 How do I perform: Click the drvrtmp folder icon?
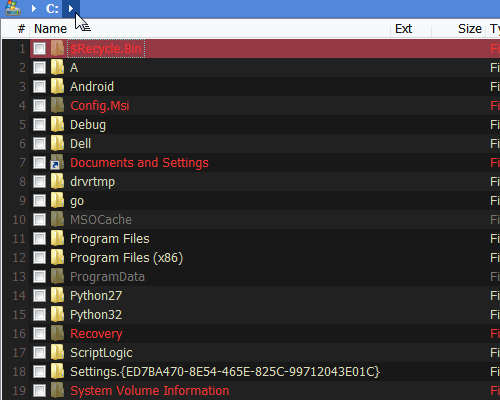[x=57, y=181]
